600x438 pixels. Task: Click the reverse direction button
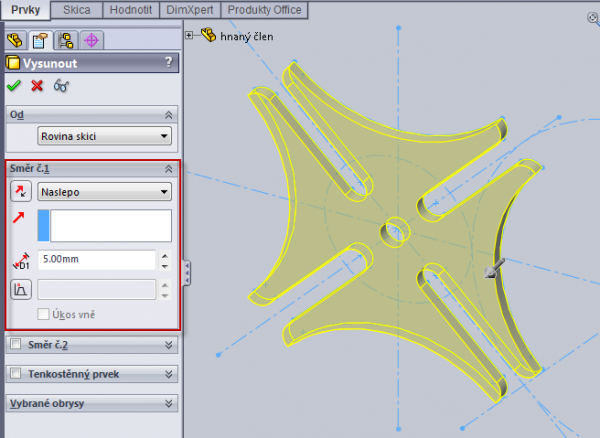point(20,191)
